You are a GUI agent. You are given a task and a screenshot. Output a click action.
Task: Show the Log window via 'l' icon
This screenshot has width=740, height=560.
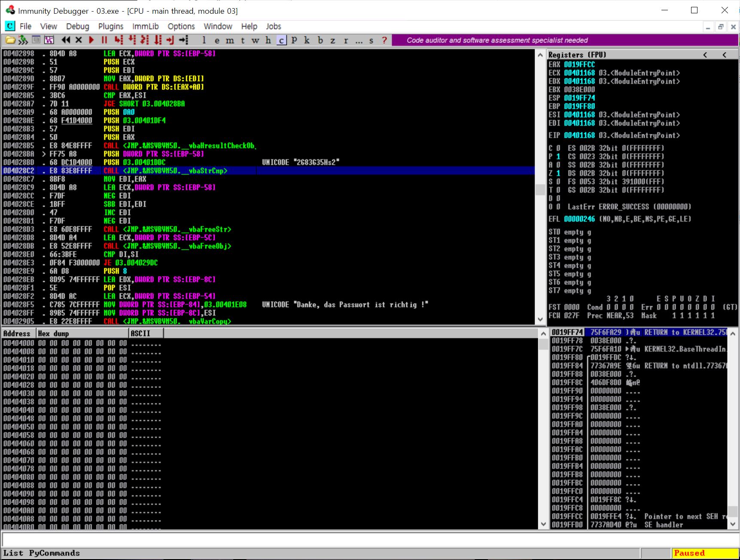(x=204, y=40)
